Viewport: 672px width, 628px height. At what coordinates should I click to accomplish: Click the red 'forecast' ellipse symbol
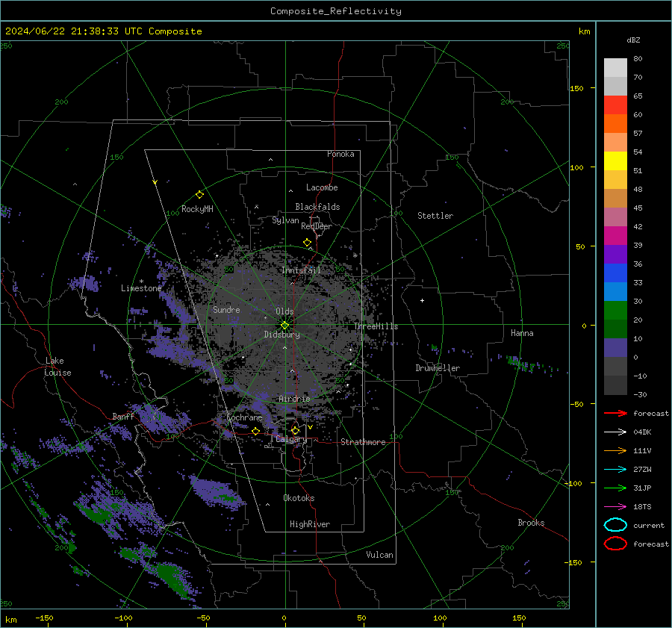(615, 544)
